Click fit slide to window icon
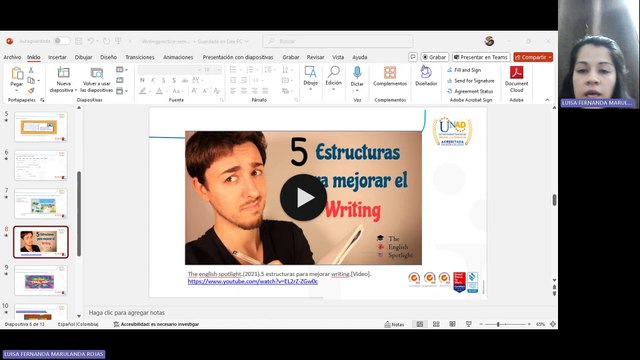640x360 pixels. pyautogui.click(x=553, y=324)
